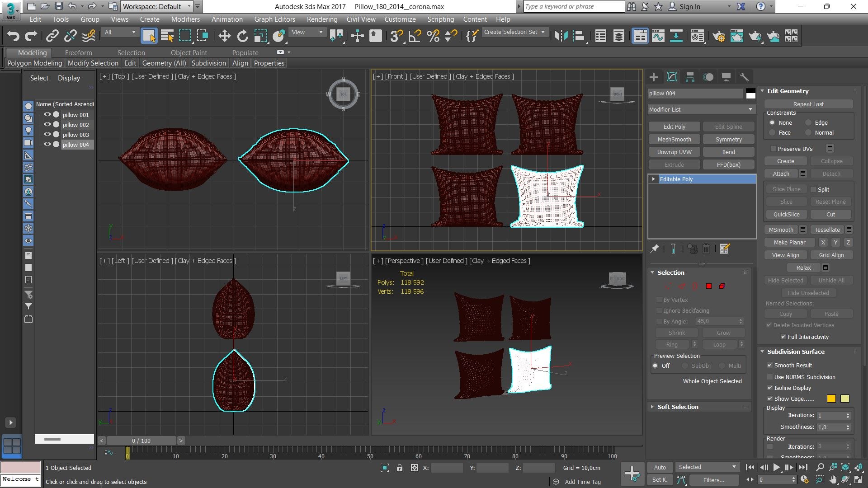Open the Render Setup teapot icon
Viewport: 868px width, 488px height.
(x=718, y=36)
